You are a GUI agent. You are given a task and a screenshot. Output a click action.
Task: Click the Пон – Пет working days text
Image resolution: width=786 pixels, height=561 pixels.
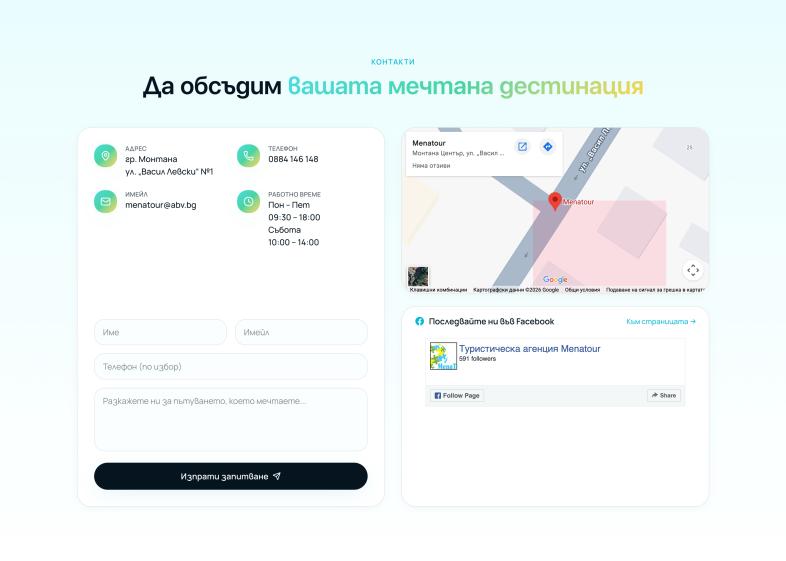(x=289, y=205)
